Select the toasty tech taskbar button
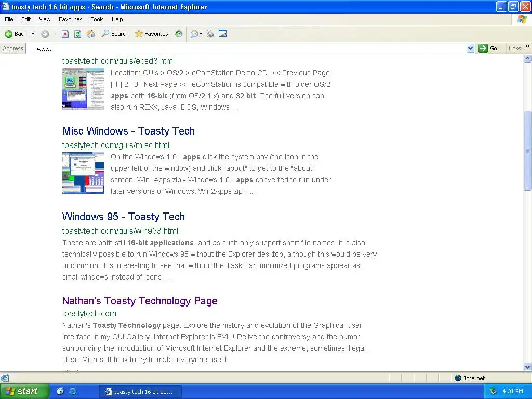This screenshot has width=532, height=399. coord(140,392)
